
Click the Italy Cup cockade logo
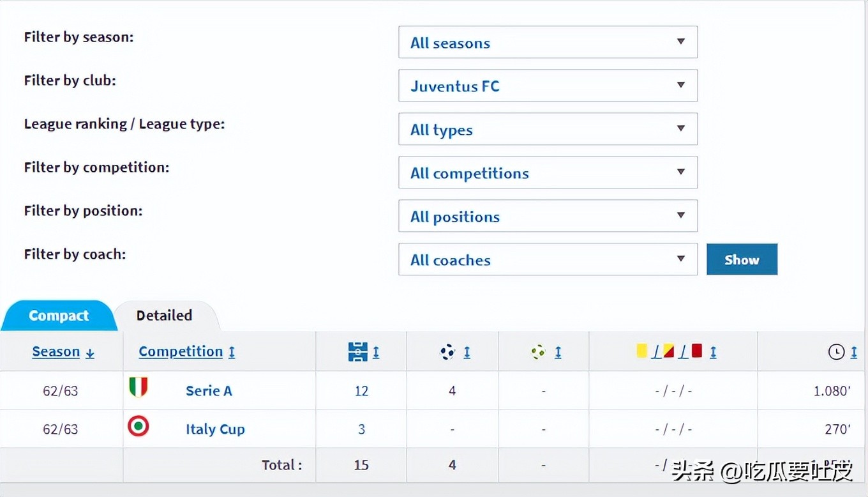[138, 426]
